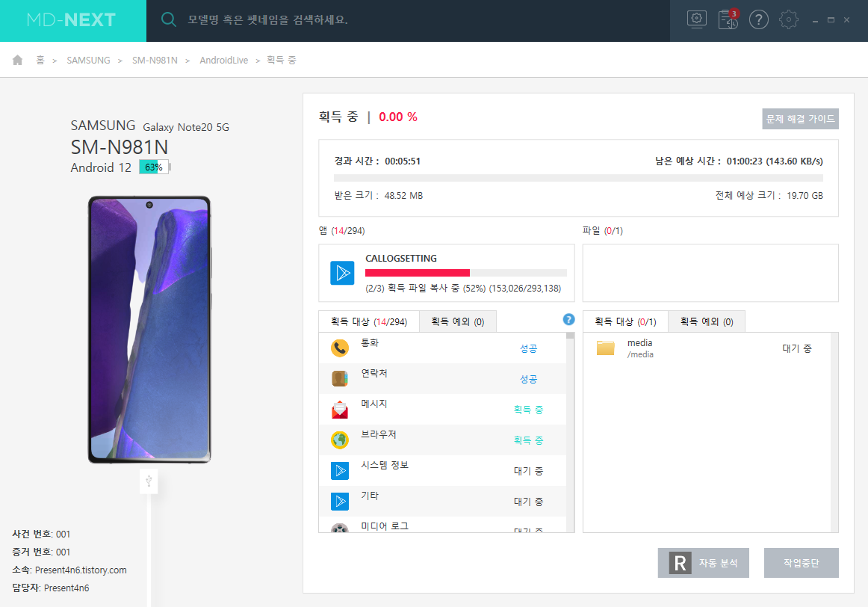Click the MD-NEXT logo

(72, 20)
